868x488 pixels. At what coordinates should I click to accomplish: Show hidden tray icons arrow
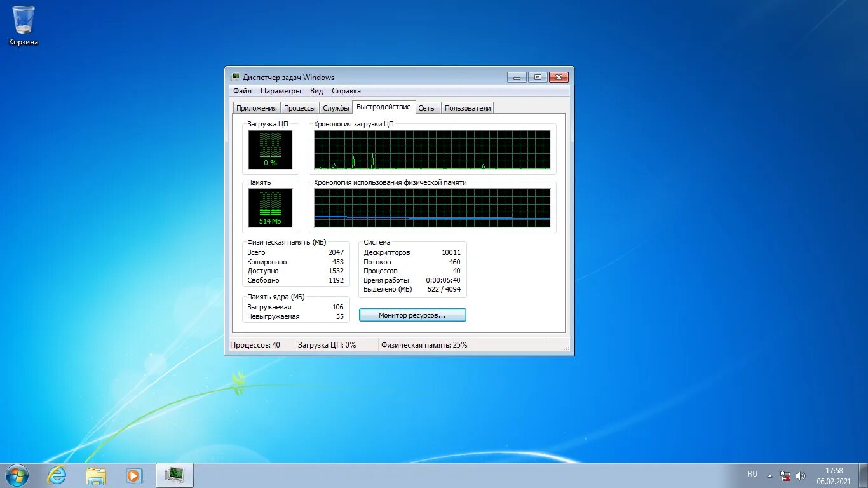coord(770,475)
